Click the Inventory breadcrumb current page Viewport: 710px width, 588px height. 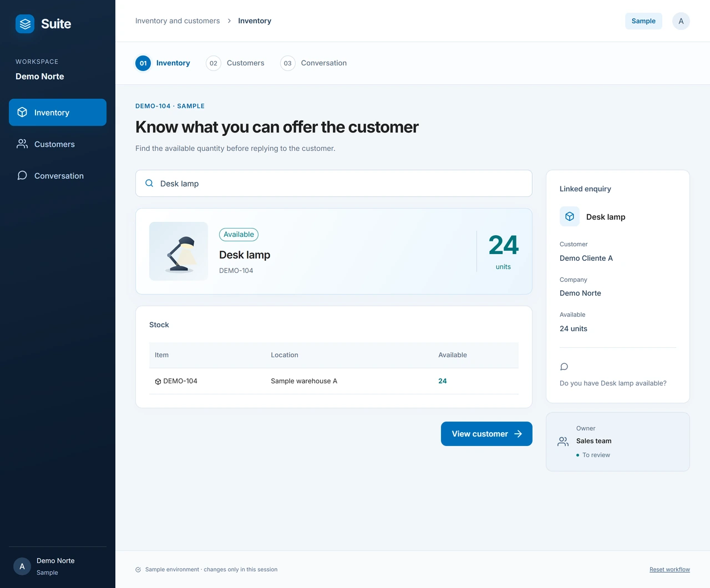tap(255, 21)
